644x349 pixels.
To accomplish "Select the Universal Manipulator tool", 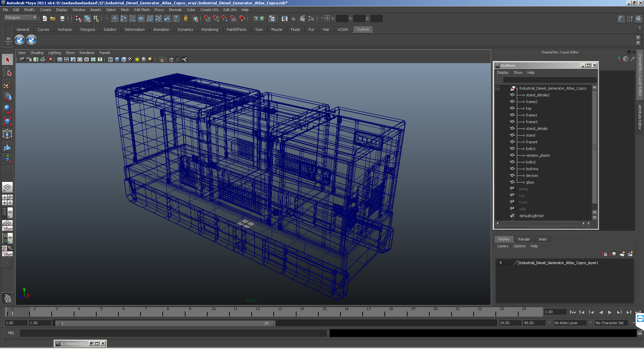I will pos(7,134).
